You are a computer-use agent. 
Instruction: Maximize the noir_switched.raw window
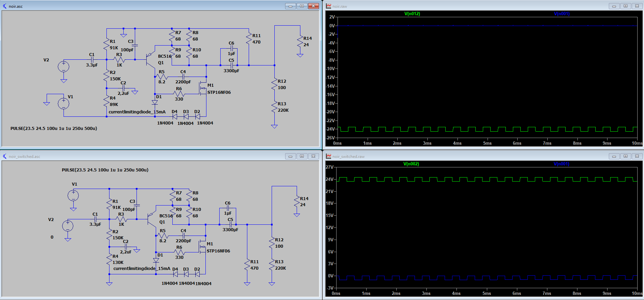(625, 156)
